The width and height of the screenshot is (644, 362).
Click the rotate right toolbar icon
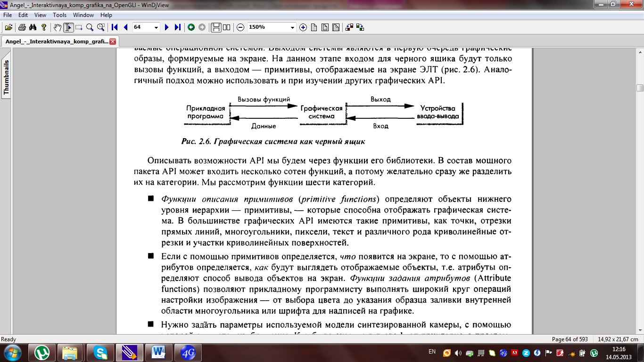360,27
